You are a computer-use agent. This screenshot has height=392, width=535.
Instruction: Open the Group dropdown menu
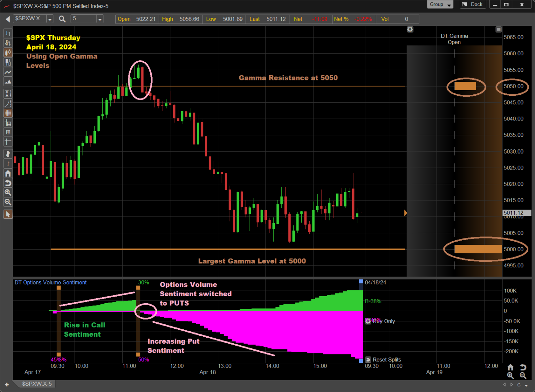440,5
